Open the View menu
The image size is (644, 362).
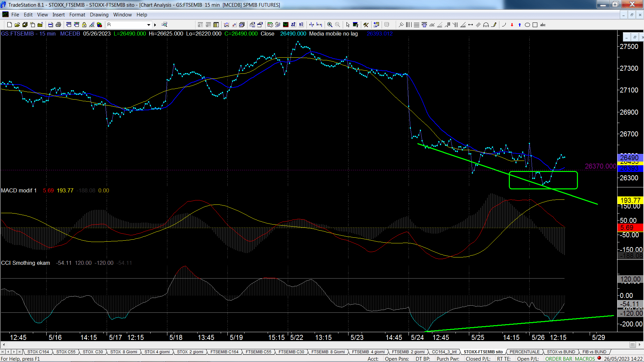pos(42,15)
